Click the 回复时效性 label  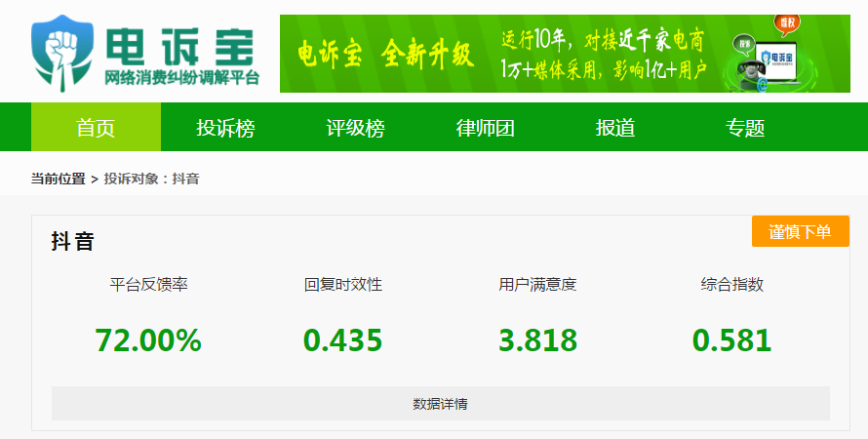(x=343, y=285)
